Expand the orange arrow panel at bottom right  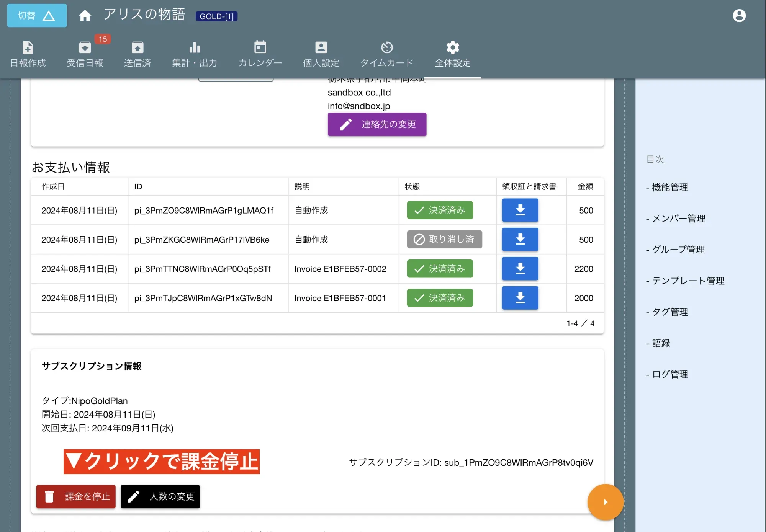coord(605,502)
